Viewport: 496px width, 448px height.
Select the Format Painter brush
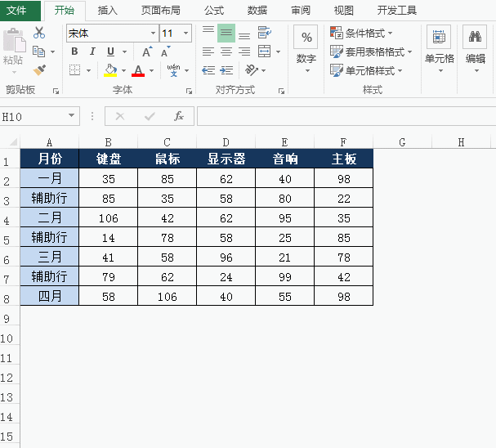[x=39, y=70]
